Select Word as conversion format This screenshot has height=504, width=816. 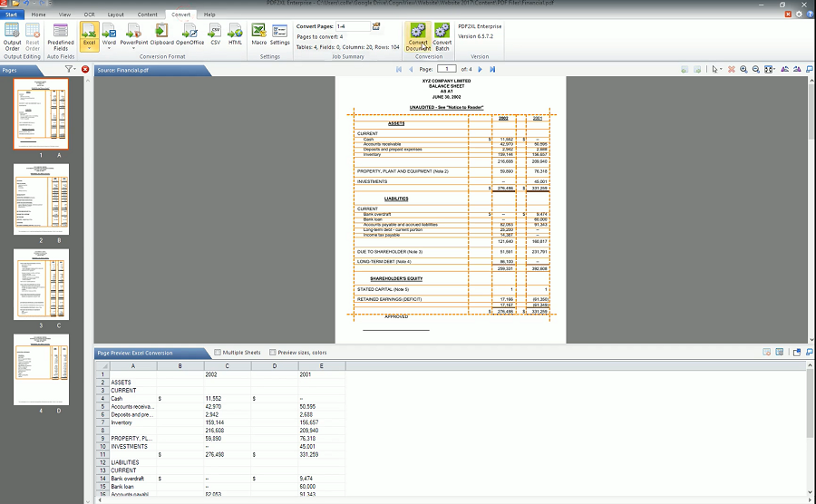click(x=109, y=34)
